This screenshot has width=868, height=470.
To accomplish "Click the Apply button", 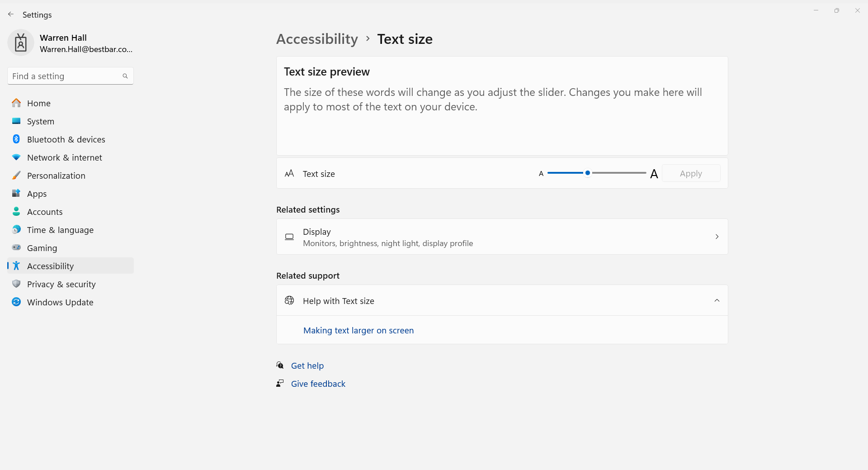I will (691, 173).
